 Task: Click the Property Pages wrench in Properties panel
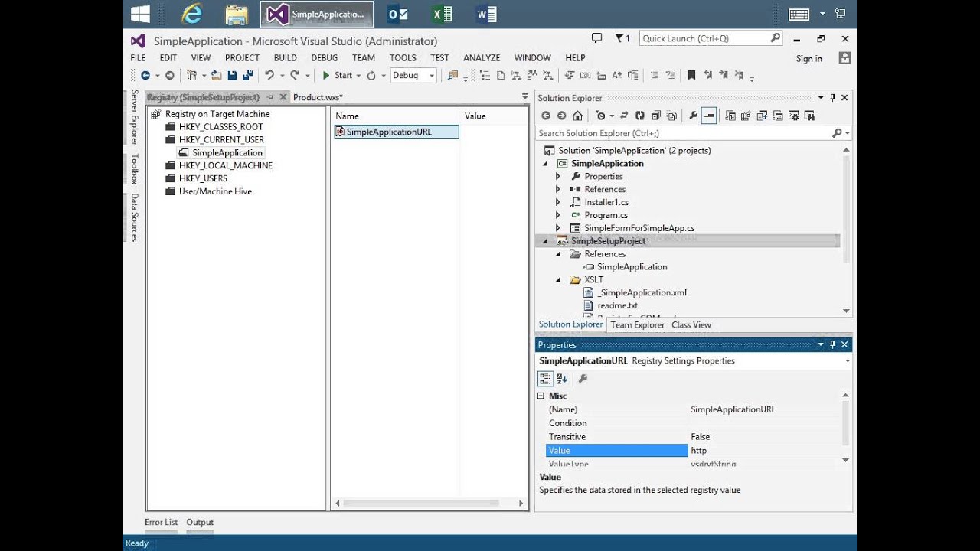click(583, 378)
